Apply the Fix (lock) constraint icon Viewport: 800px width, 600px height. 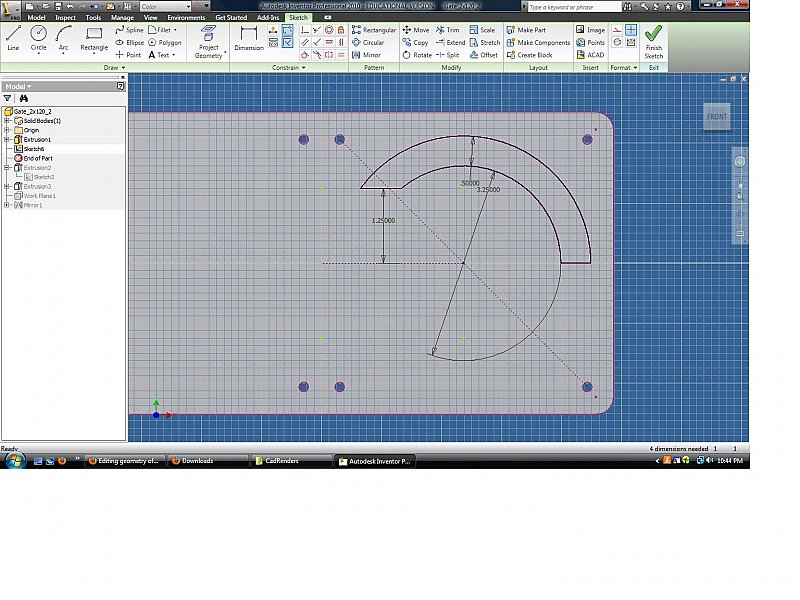pos(341,30)
